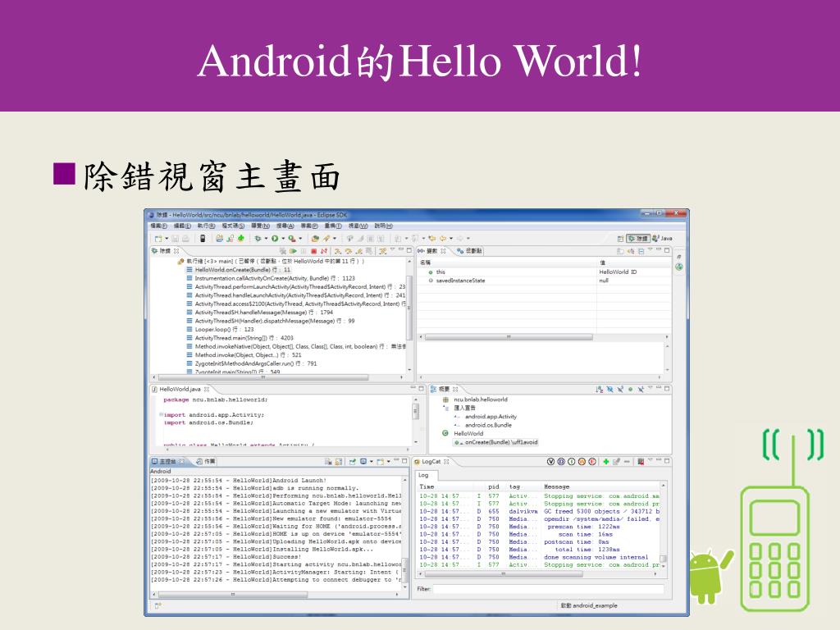Open the debug view menu triangle
Screen dimensions: 840x630
click(x=393, y=249)
